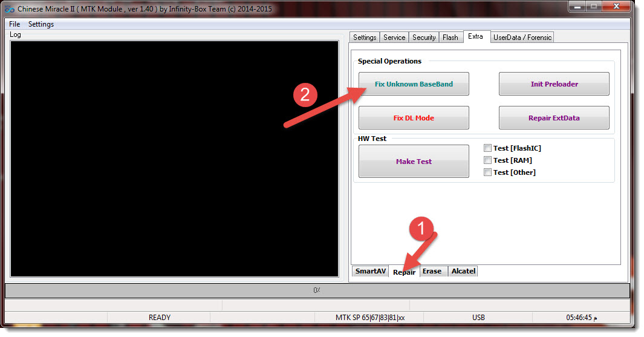Screen dimensions: 644x337
Task: Select the Repair bottom tab
Action: [404, 272]
